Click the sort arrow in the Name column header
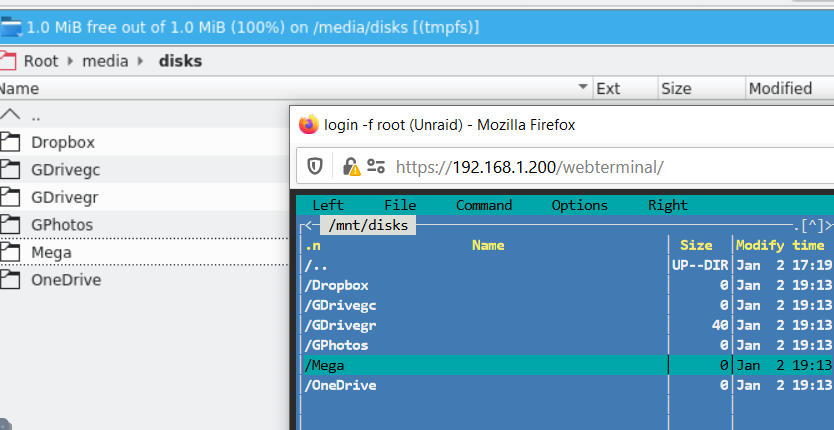Screen dimensions: 834x430 (583, 87)
